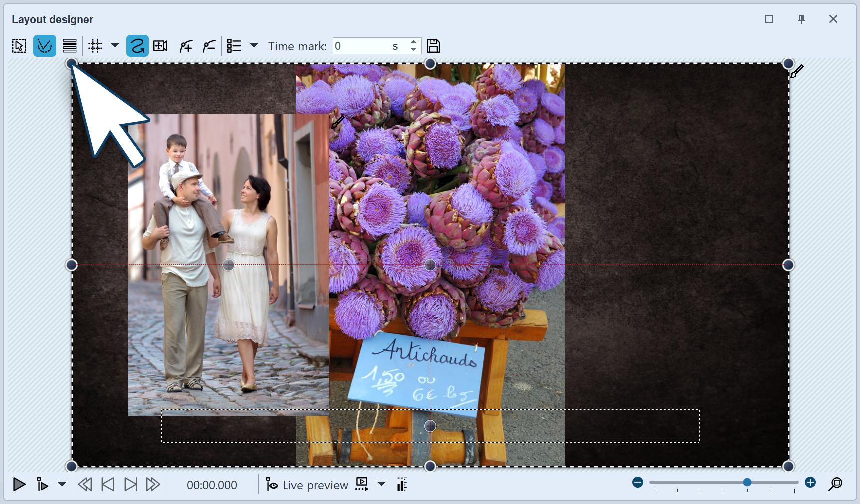
Task: Toggle smooth curve movement mode
Action: click(x=137, y=45)
